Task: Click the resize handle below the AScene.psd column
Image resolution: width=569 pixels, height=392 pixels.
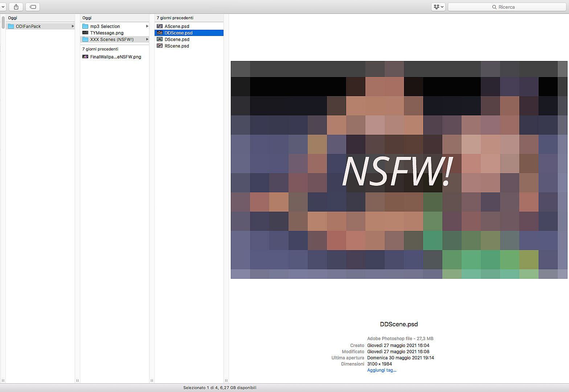Action: 226,380
